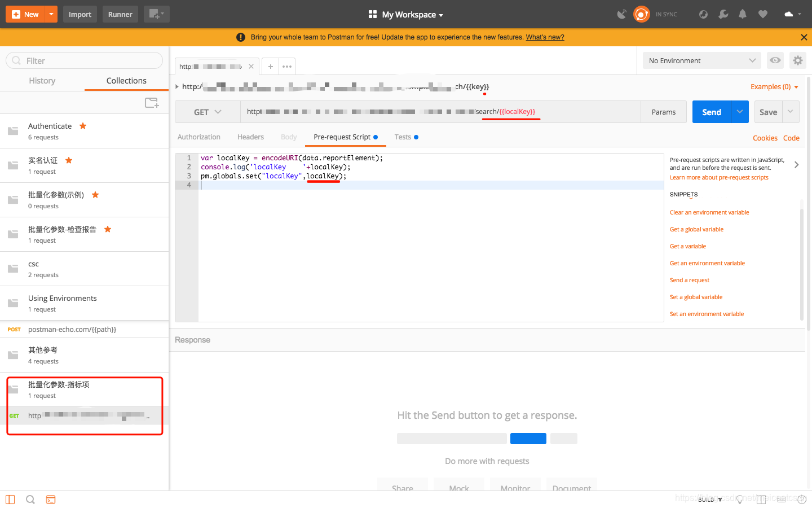Click the New button
This screenshot has height=508, width=812.
coord(25,14)
